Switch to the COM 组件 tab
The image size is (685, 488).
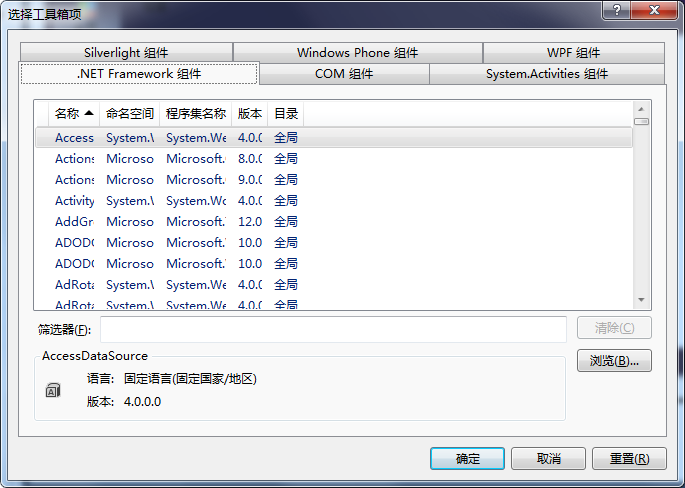[x=344, y=74]
